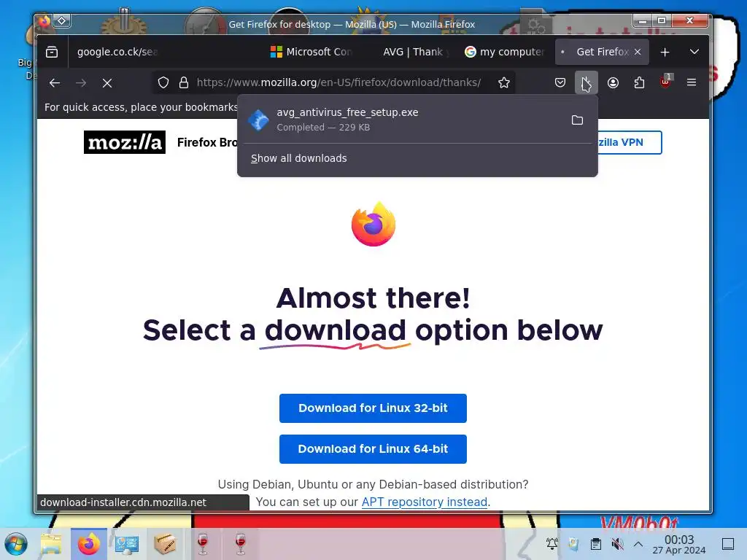747x560 pixels.
Task: Switch to the AVG Thank you tab
Action: [413, 52]
